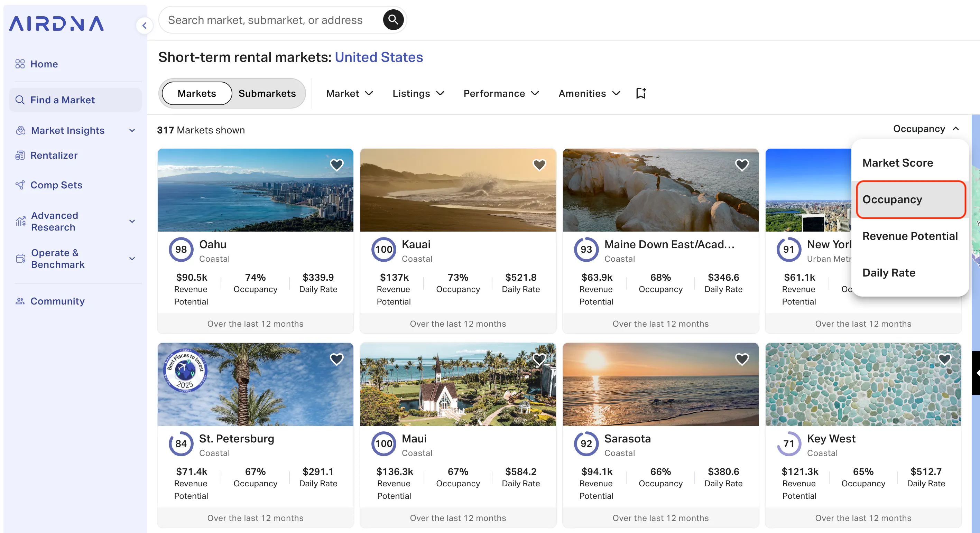
Task: Select the Markets toggle
Action: click(x=197, y=94)
